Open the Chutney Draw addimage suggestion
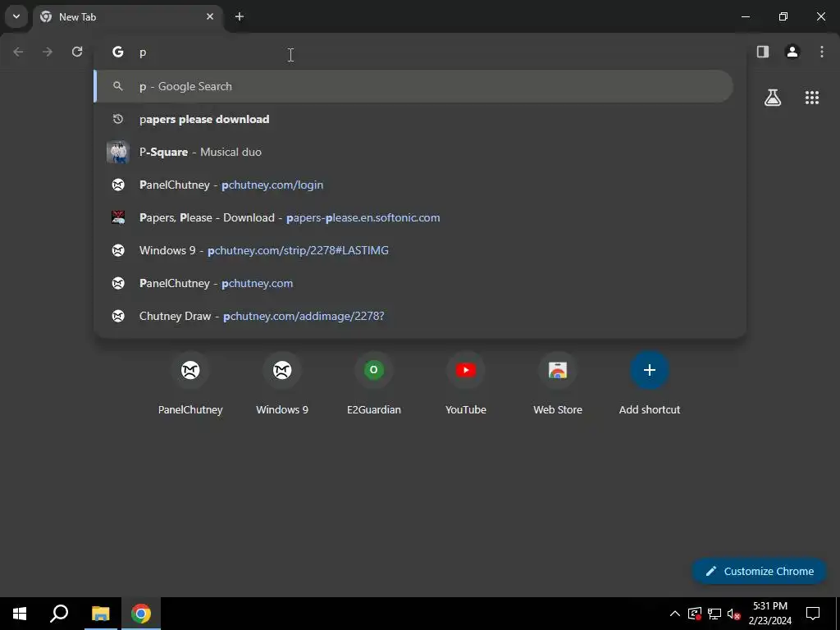Image resolution: width=840 pixels, height=630 pixels. pos(413,316)
